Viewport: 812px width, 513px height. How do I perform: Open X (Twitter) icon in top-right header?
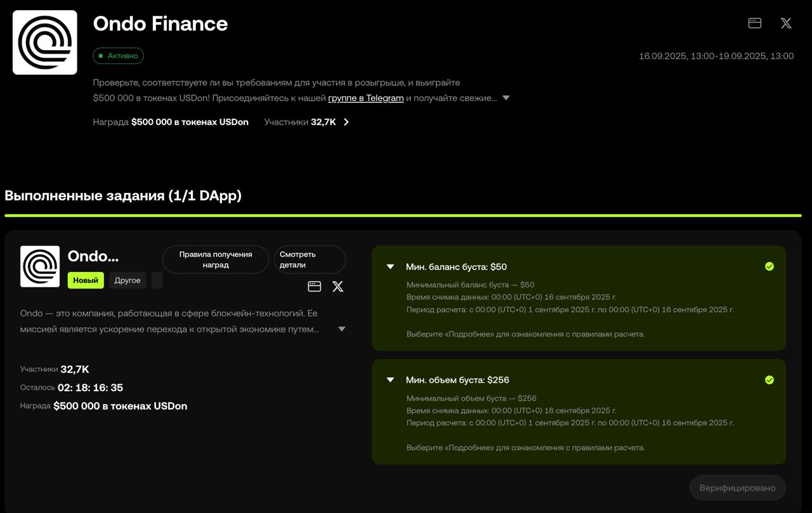[786, 23]
